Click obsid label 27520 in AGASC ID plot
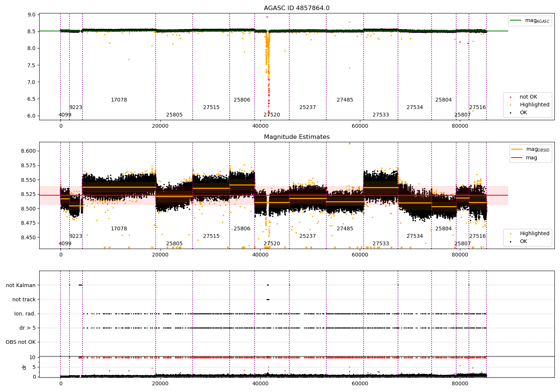This screenshot has height=392, width=560. tap(272, 115)
